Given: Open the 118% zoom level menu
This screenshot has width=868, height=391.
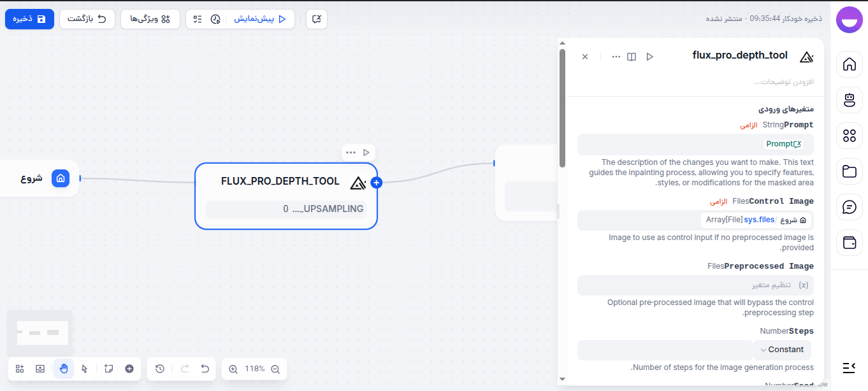Looking at the screenshot, I should tap(254, 369).
